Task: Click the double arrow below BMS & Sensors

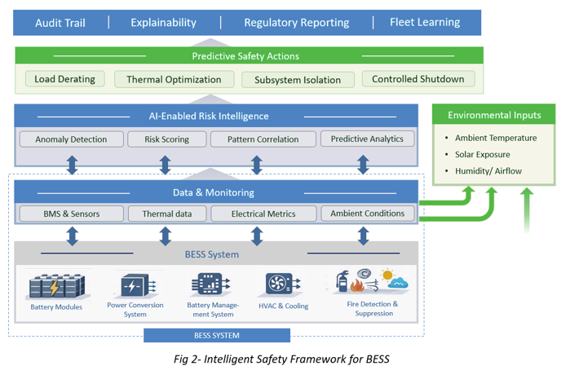Action: pyautogui.click(x=73, y=236)
